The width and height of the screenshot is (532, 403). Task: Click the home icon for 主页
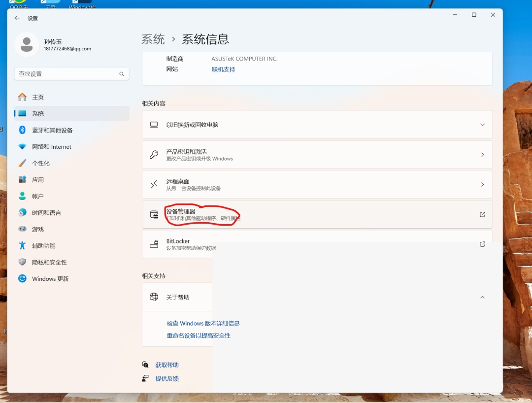22,97
